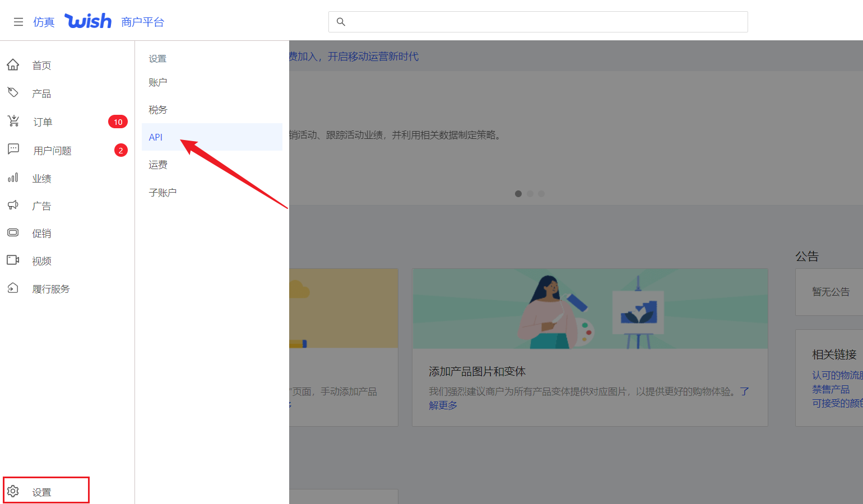Screen dimensions: 863x504
Task: Click the 添加产品图片和变体 heading
Action: (x=477, y=371)
